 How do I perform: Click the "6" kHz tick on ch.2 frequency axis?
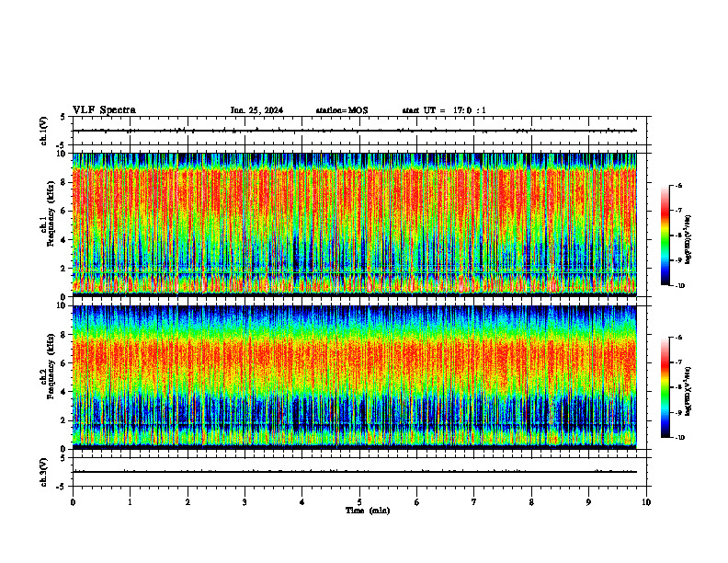[x=64, y=363]
